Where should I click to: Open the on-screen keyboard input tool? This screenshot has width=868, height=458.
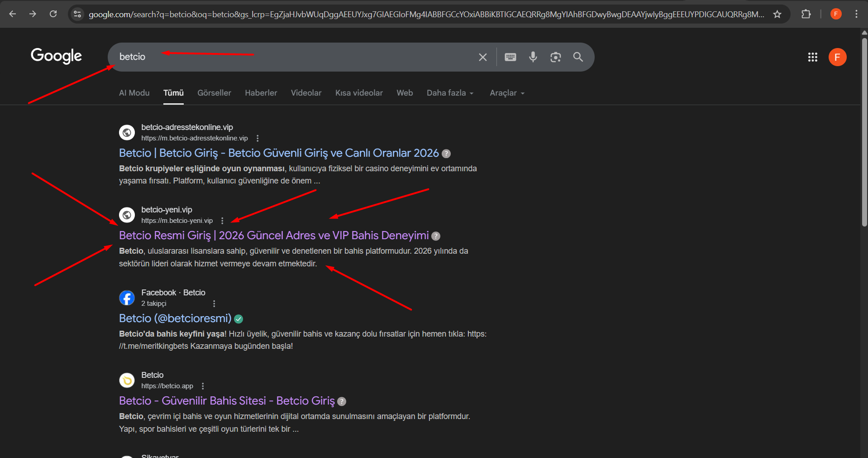(510, 57)
